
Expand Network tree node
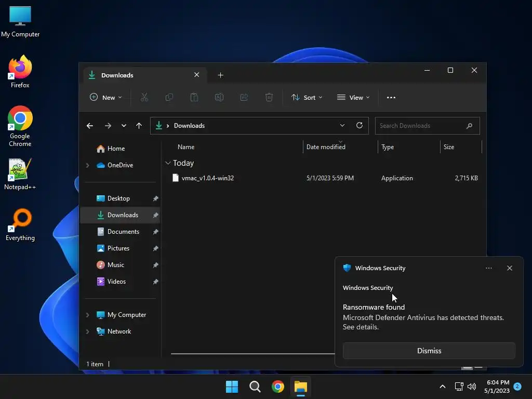click(87, 331)
